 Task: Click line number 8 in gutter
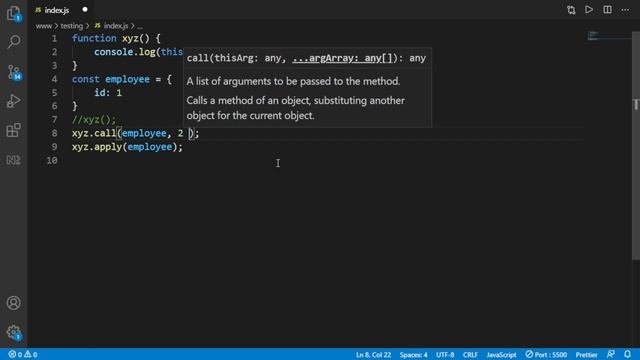coord(54,133)
